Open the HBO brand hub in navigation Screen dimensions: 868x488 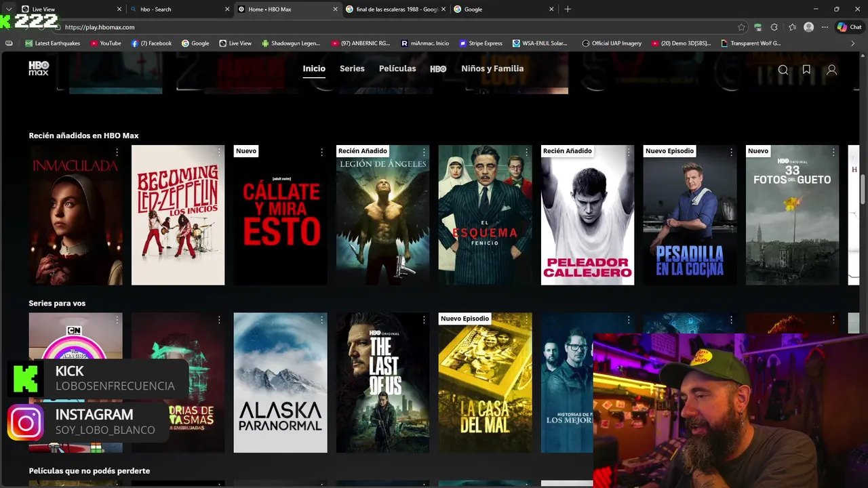438,68
